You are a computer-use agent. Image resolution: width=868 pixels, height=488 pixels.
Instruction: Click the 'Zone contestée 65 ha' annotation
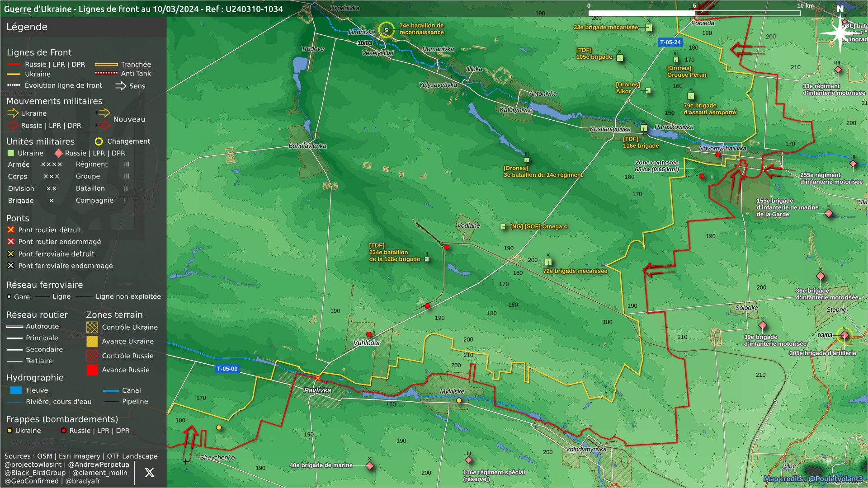(657, 166)
